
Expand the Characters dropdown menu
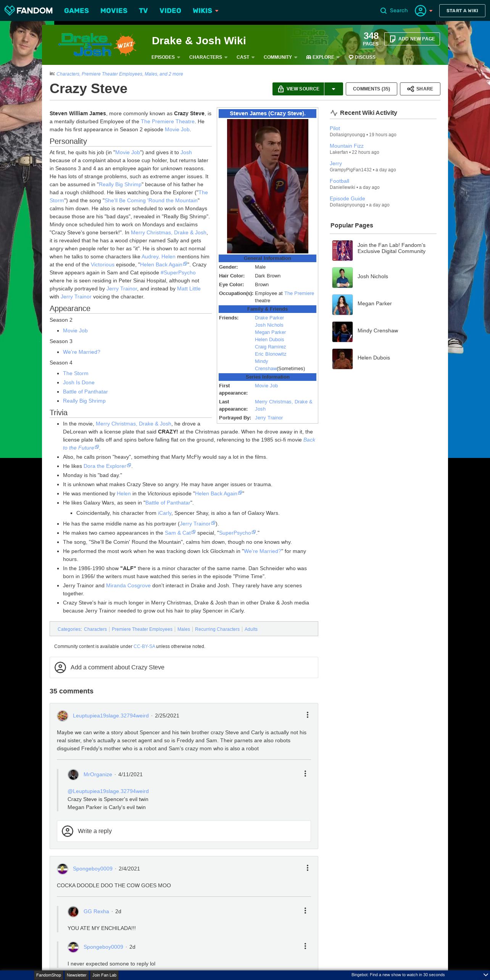pos(208,57)
